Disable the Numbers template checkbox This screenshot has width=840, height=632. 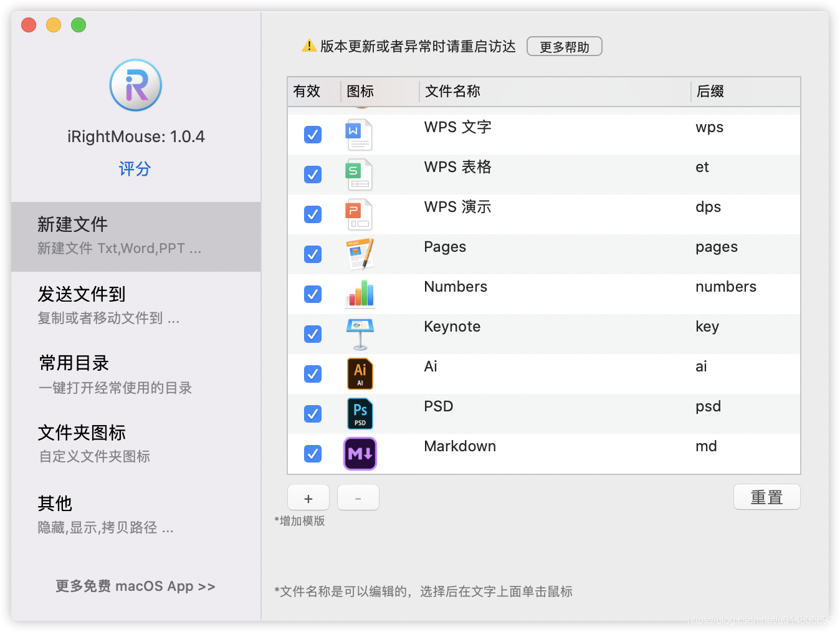[313, 294]
